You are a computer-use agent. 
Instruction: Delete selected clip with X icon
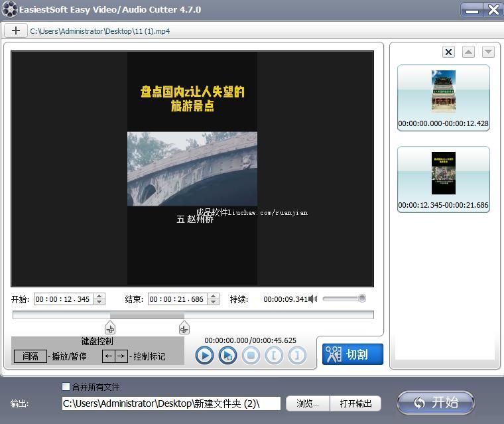click(448, 52)
